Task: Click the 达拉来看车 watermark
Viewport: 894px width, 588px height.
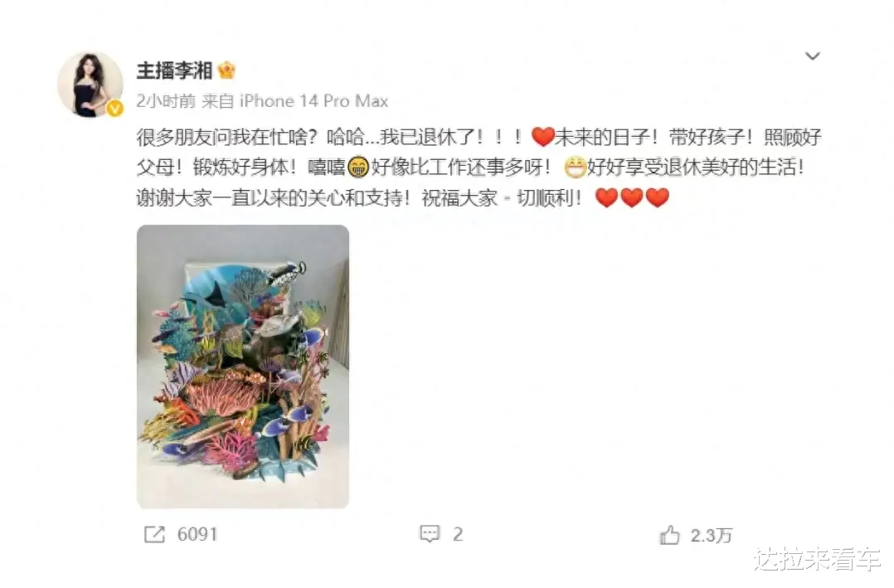Action: click(x=817, y=560)
